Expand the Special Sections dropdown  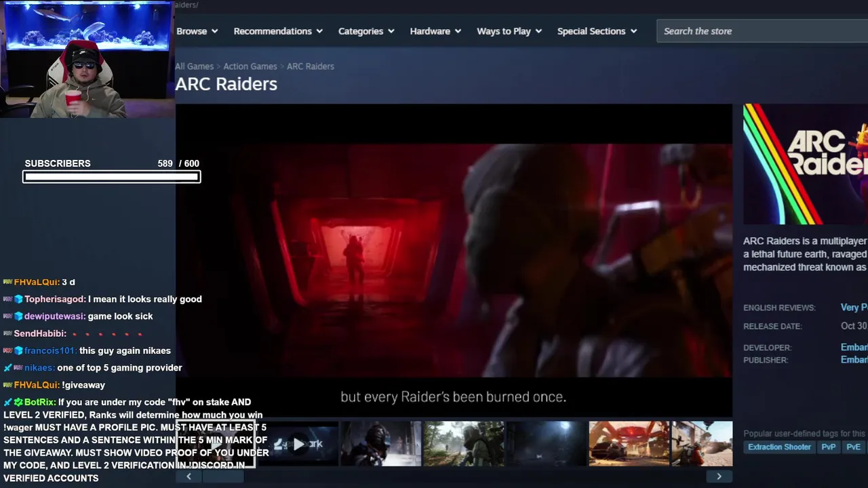(597, 31)
